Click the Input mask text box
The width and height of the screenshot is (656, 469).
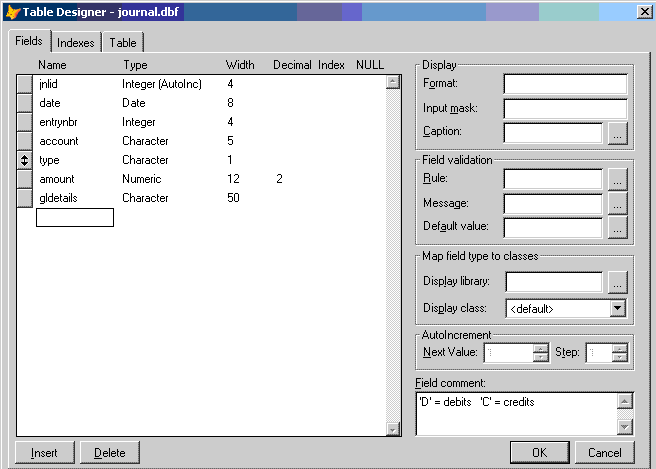point(565,108)
